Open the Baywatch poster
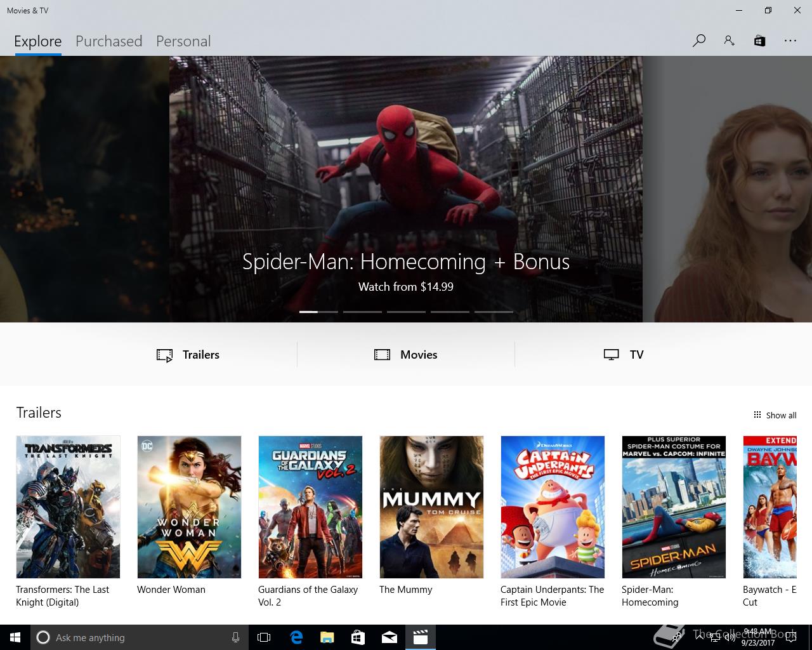The width and height of the screenshot is (812, 650). 769,507
